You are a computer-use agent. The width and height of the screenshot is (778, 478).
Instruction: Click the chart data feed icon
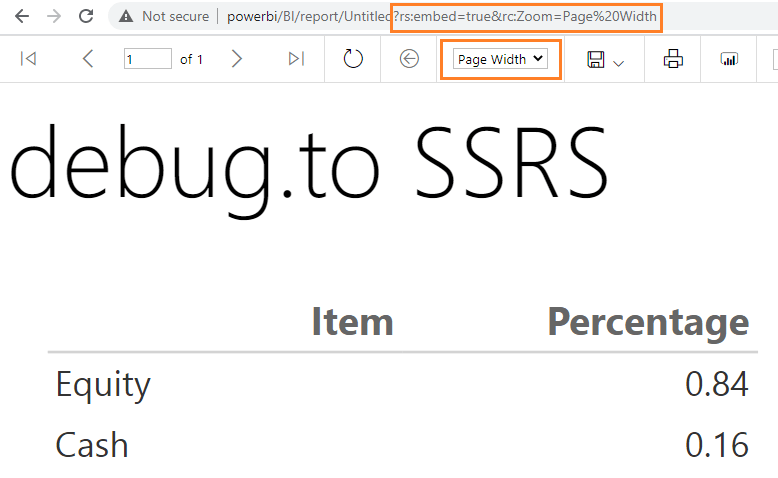click(x=729, y=59)
